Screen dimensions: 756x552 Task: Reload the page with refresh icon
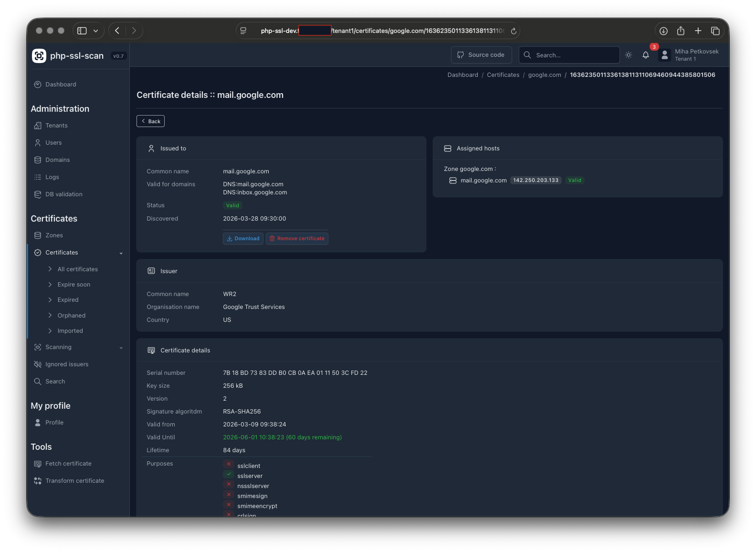(x=514, y=31)
